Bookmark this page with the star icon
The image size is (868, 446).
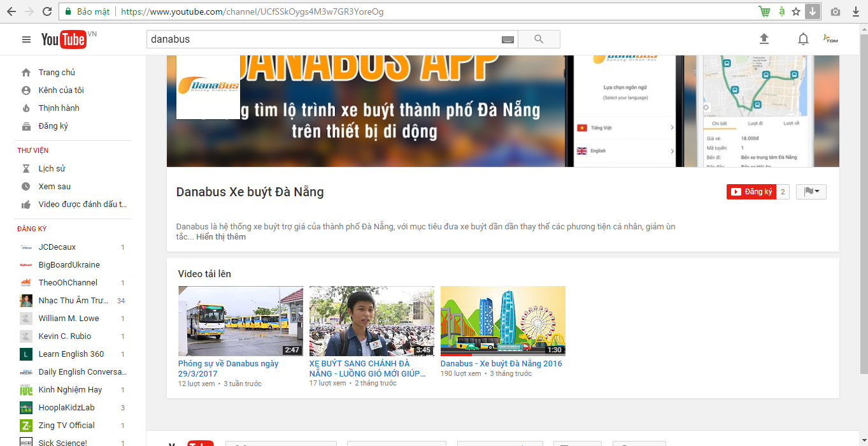(796, 11)
